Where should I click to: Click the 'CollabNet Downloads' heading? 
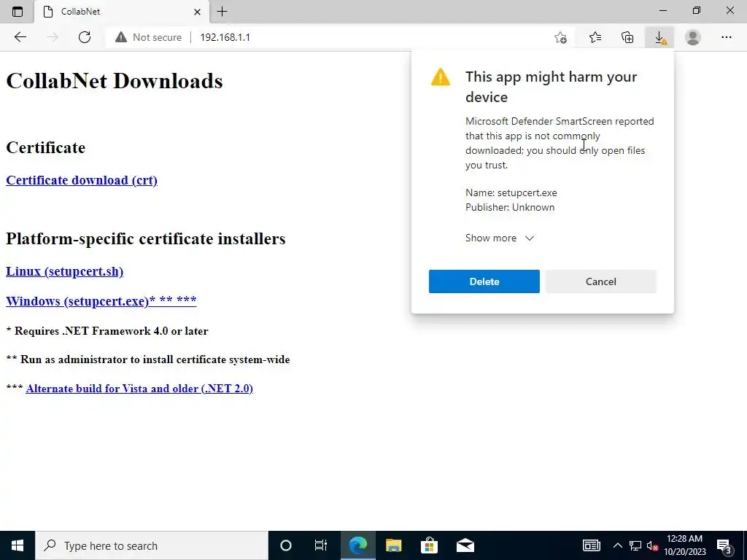point(115,81)
